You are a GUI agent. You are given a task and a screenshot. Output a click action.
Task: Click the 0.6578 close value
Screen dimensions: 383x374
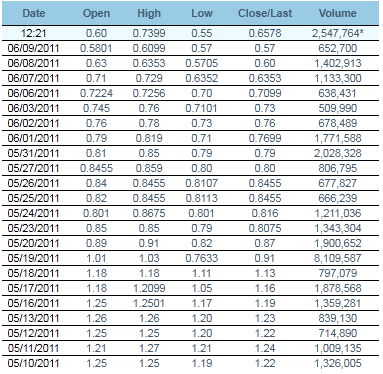(265, 33)
